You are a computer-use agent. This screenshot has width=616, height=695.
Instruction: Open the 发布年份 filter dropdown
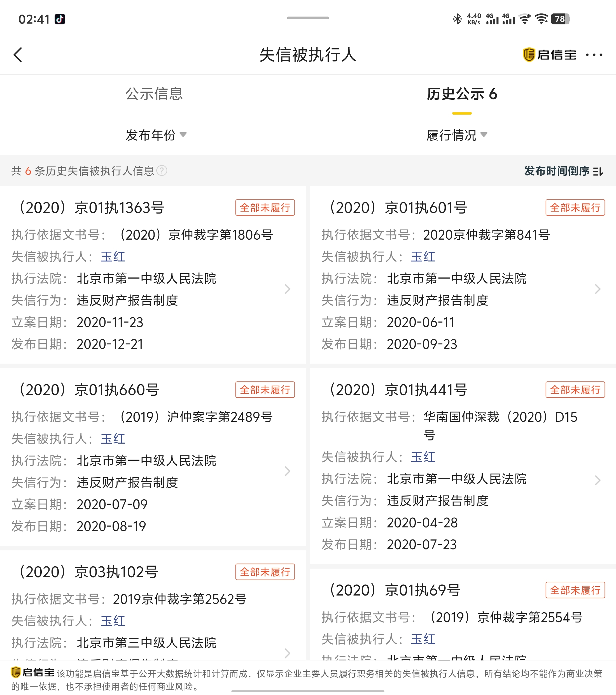pos(156,135)
